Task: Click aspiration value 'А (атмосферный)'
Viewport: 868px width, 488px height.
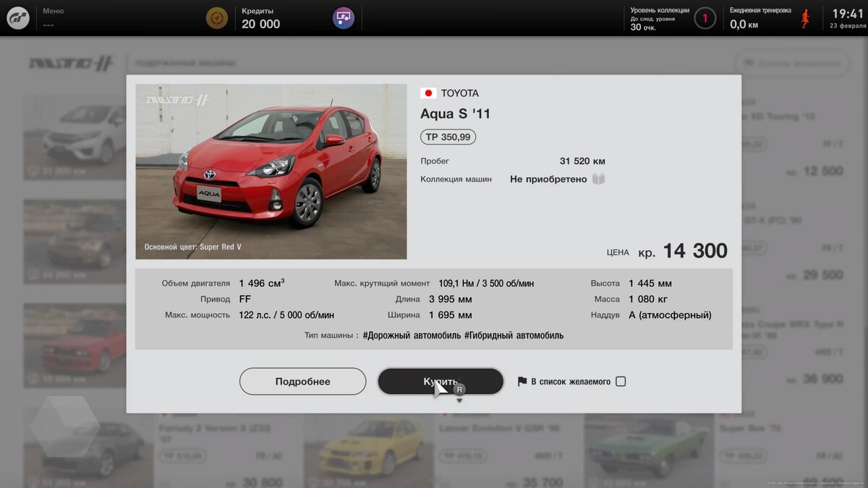Action: (670, 315)
